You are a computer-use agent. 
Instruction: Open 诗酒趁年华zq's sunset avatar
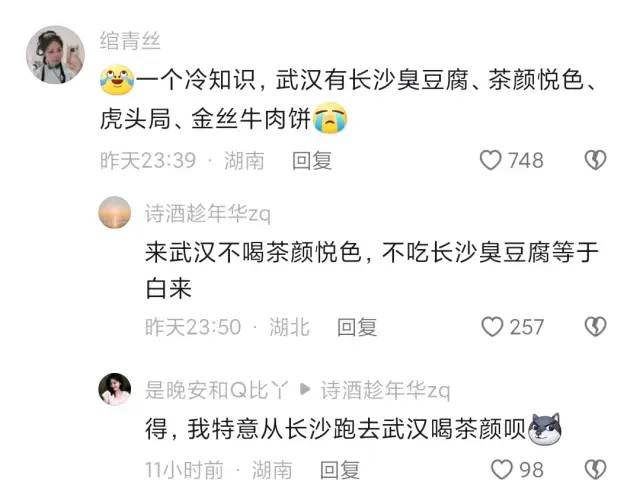[x=115, y=212]
